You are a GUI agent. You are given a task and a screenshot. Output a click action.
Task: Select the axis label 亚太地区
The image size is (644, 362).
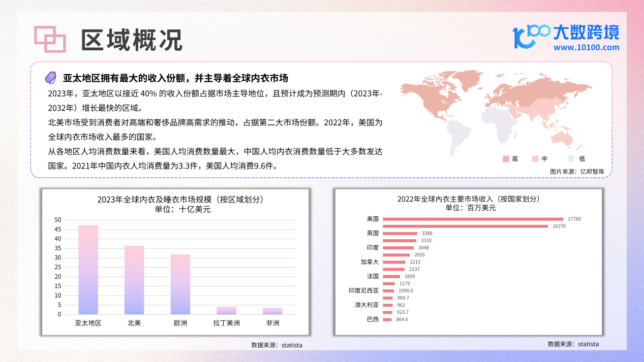88,323
